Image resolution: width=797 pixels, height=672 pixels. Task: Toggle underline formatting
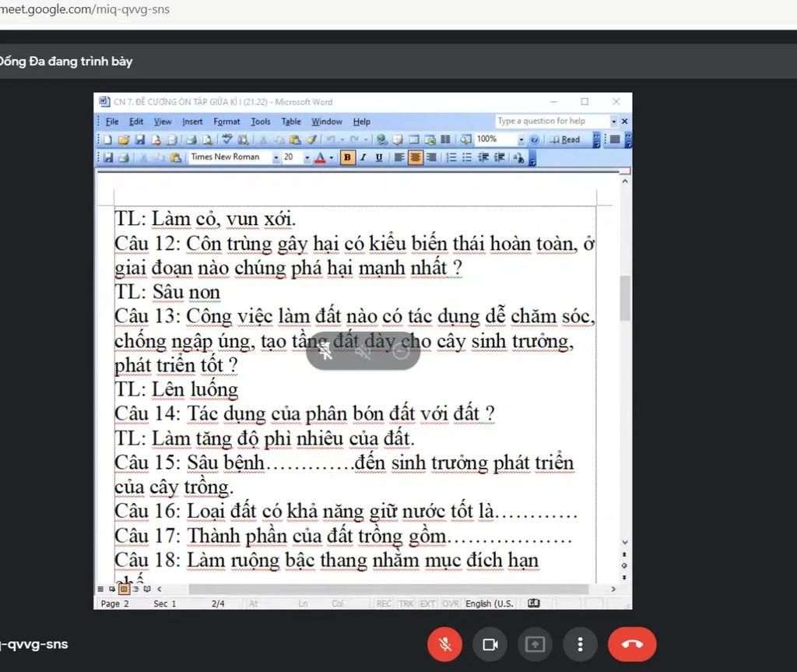(379, 157)
